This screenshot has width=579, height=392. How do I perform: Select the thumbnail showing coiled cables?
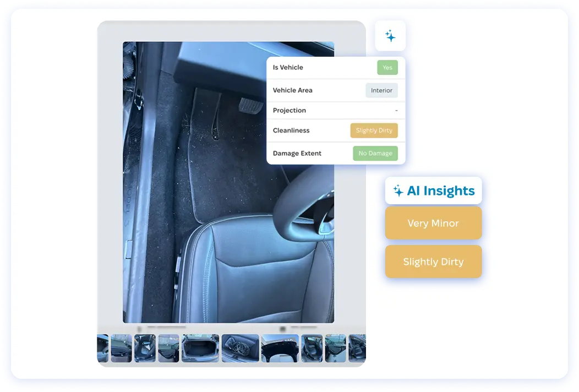tap(240, 348)
